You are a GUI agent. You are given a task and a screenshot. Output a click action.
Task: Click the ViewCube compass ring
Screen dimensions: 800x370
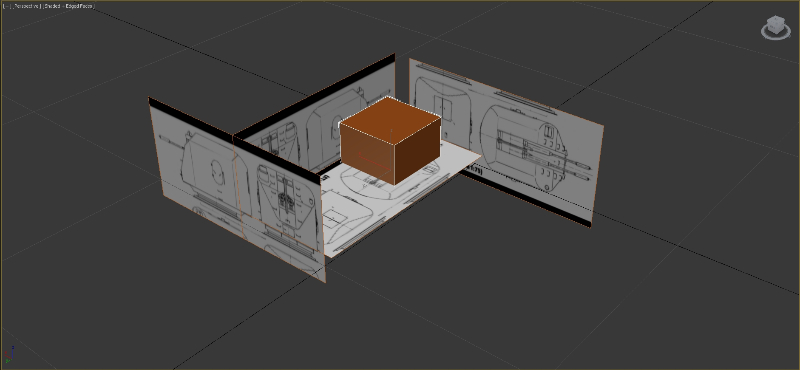click(776, 33)
